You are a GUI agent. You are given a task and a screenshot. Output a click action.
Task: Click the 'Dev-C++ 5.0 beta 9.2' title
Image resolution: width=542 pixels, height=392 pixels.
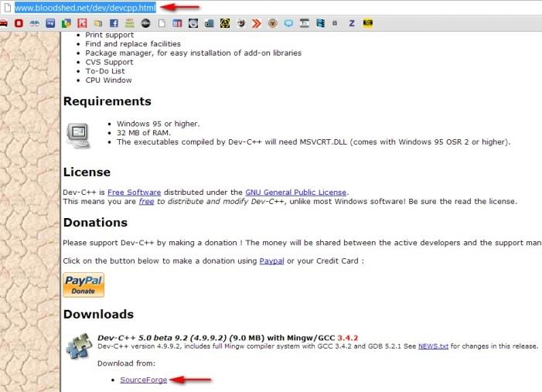point(162,338)
